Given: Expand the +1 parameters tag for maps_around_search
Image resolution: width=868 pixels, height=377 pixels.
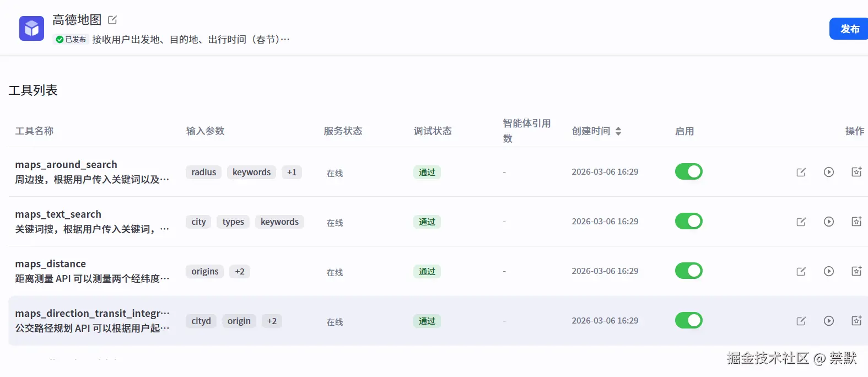Looking at the screenshot, I should point(292,173).
